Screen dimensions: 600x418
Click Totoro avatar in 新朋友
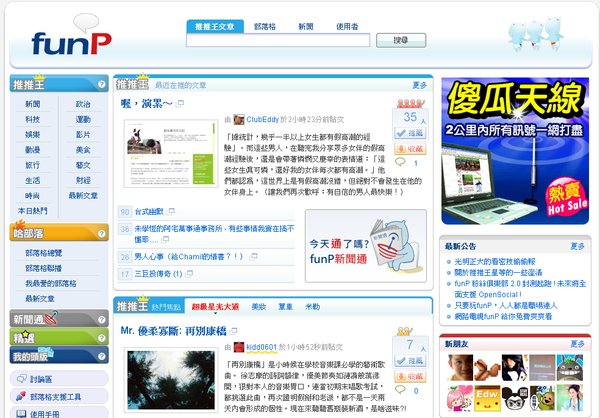[x=570, y=367]
